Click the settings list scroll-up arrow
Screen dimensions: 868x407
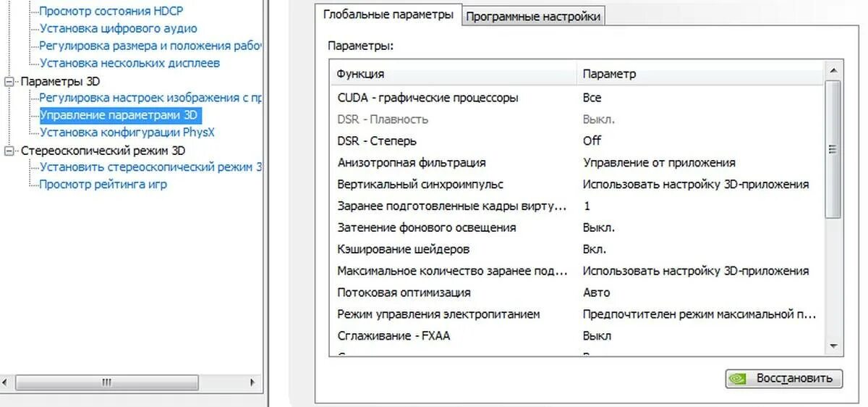(x=833, y=70)
